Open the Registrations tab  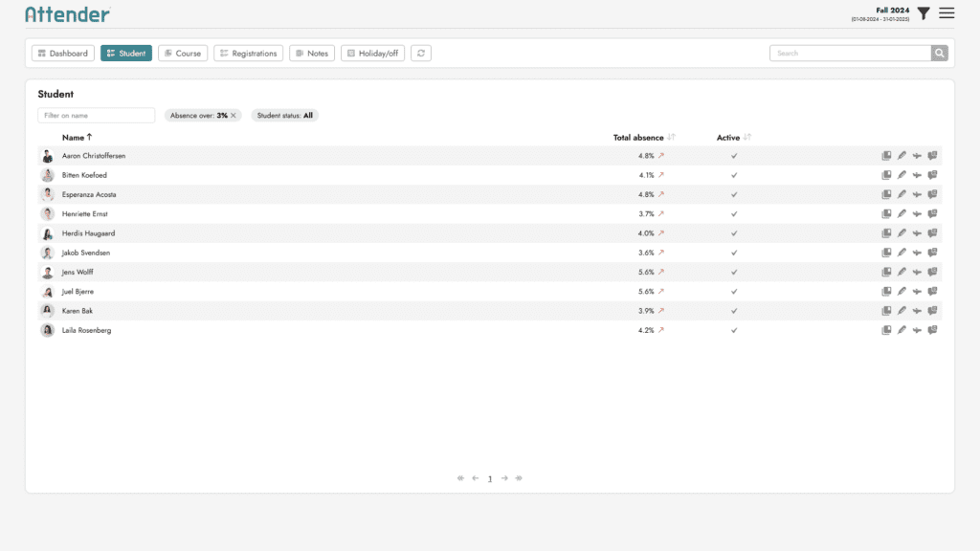pyautogui.click(x=248, y=54)
